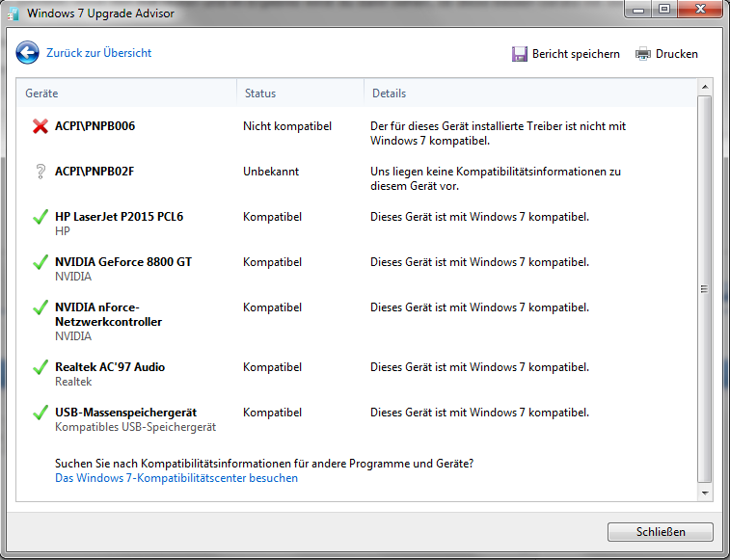Image resolution: width=730 pixels, height=560 pixels.
Task: Click details text about incompatible driver
Action: tap(498, 133)
